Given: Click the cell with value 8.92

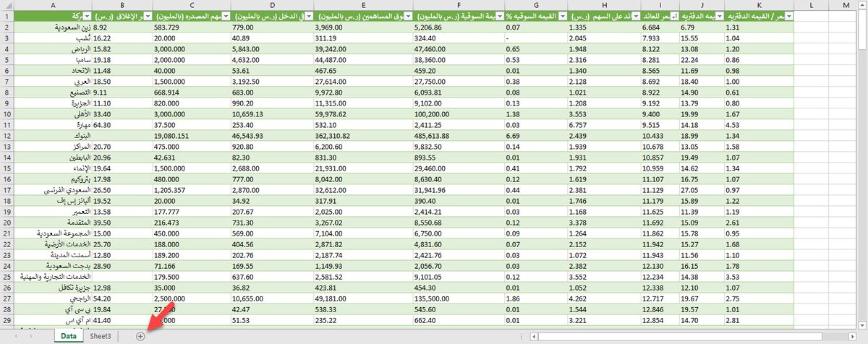Looking at the screenshot, I should (x=122, y=27).
